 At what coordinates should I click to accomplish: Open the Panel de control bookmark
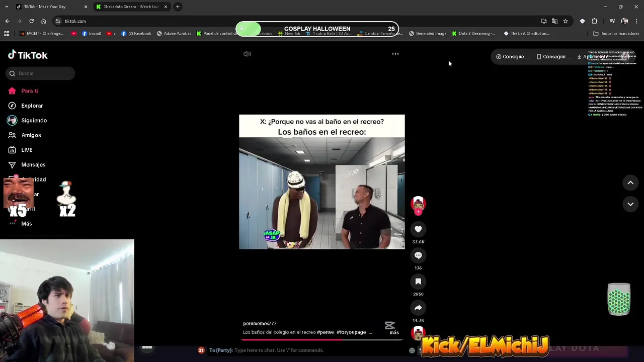click(216, 34)
